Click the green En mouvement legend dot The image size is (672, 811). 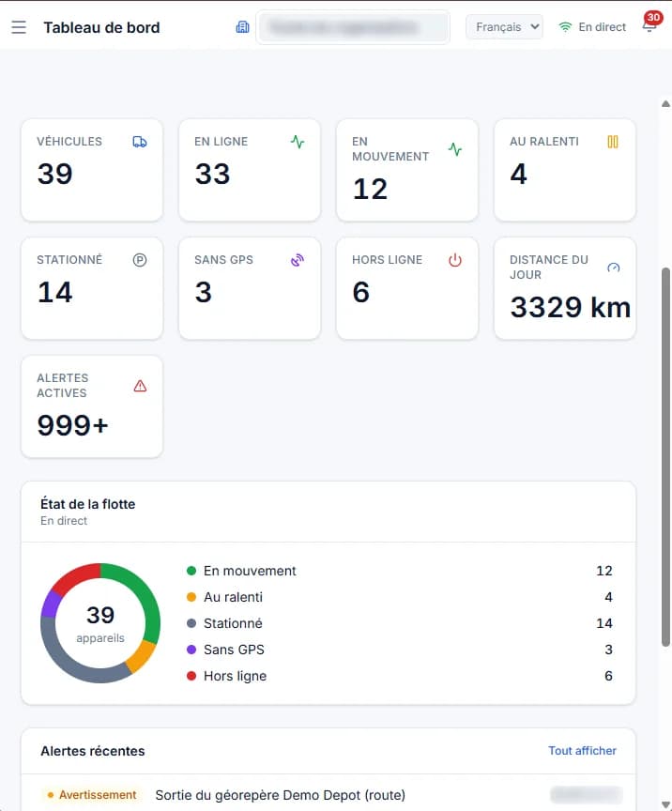click(191, 571)
